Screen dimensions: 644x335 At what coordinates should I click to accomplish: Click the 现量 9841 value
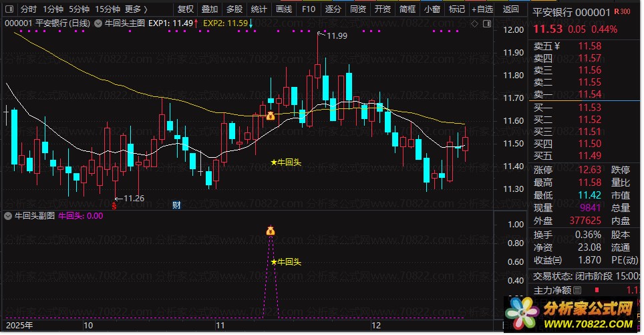[590, 207]
